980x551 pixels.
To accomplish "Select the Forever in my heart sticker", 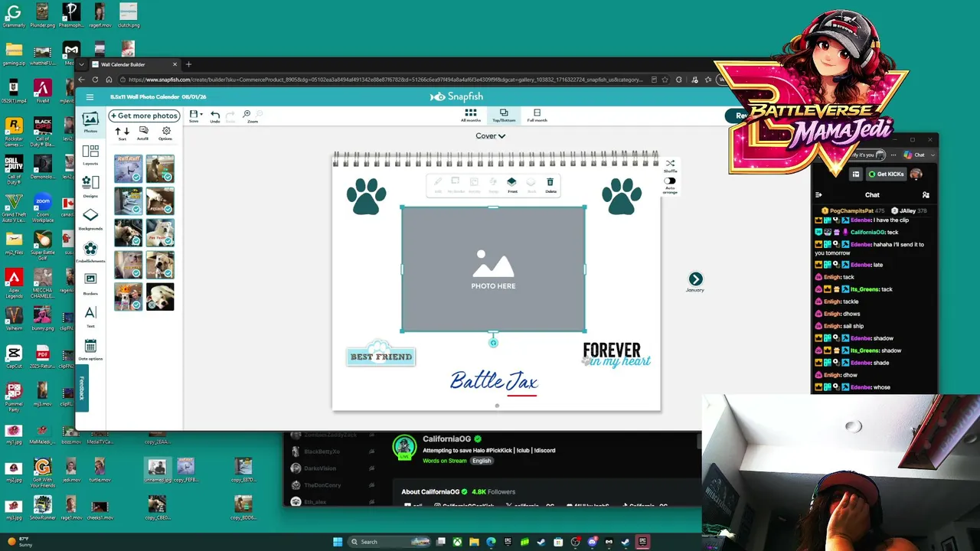I will click(616, 355).
